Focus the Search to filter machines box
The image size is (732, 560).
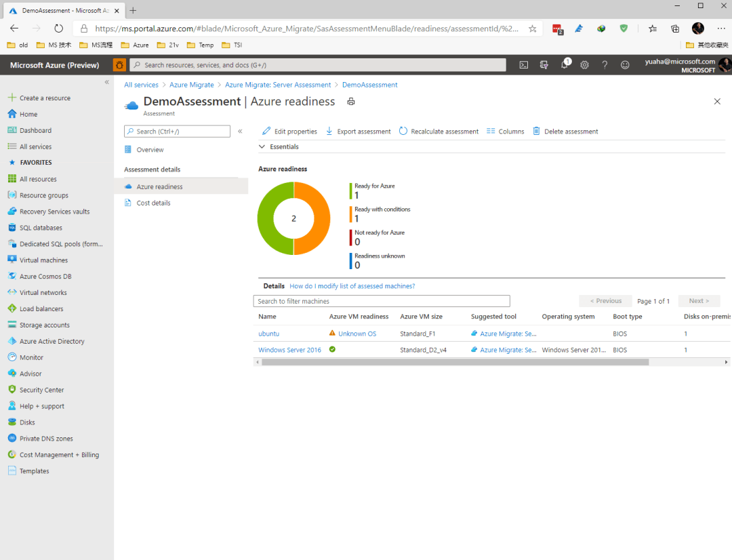point(382,301)
